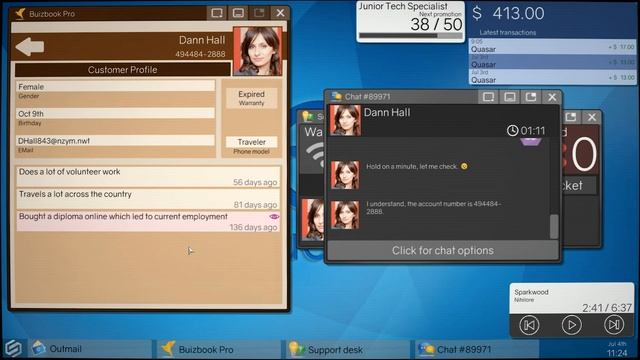
Task: Switch to Buizbook Pro in the taskbar
Action: pyautogui.click(x=219, y=349)
